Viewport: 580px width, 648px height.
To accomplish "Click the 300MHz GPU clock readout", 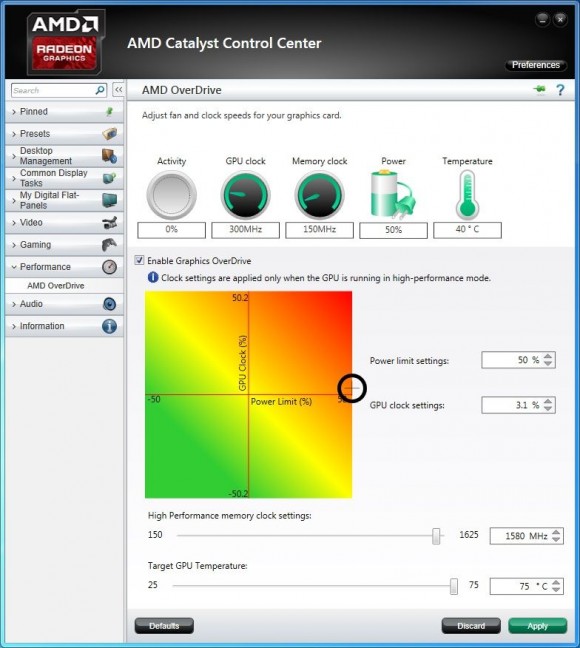I will coord(246,230).
